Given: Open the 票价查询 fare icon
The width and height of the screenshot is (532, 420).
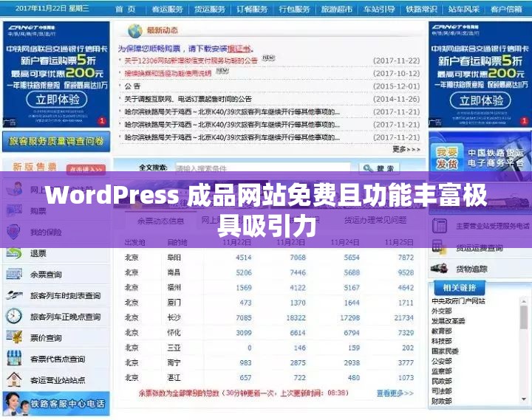Looking at the screenshot, I should 14,337.
